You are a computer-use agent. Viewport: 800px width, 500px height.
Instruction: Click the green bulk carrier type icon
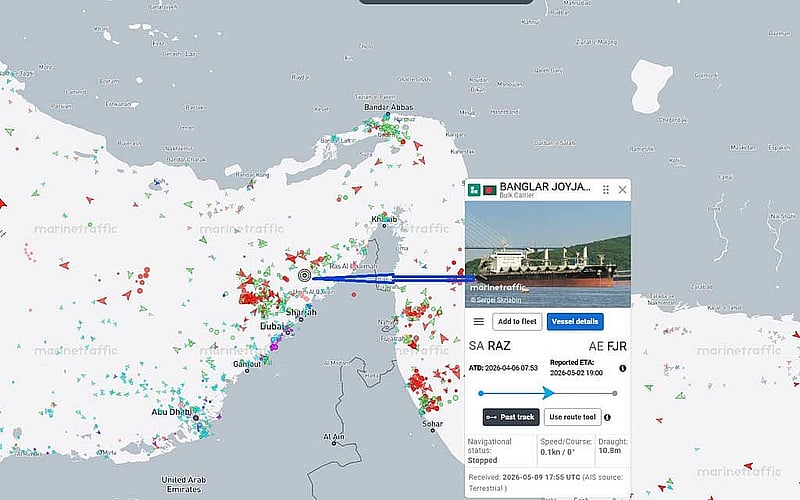pyautogui.click(x=474, y=190)
